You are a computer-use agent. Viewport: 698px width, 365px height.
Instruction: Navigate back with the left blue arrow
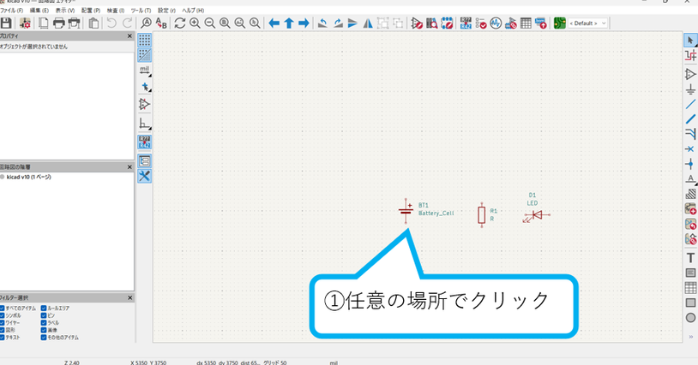click(x=274, y=23)
